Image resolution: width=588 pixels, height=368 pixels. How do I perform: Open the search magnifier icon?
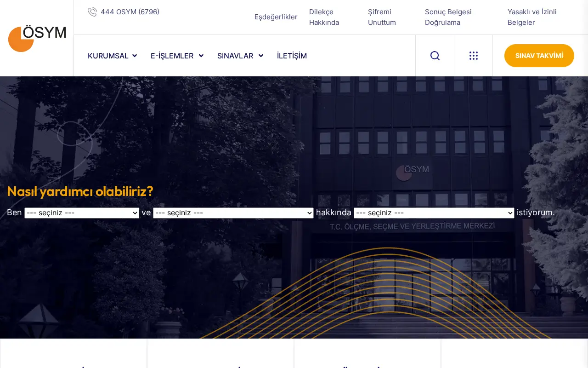(435, 56)
